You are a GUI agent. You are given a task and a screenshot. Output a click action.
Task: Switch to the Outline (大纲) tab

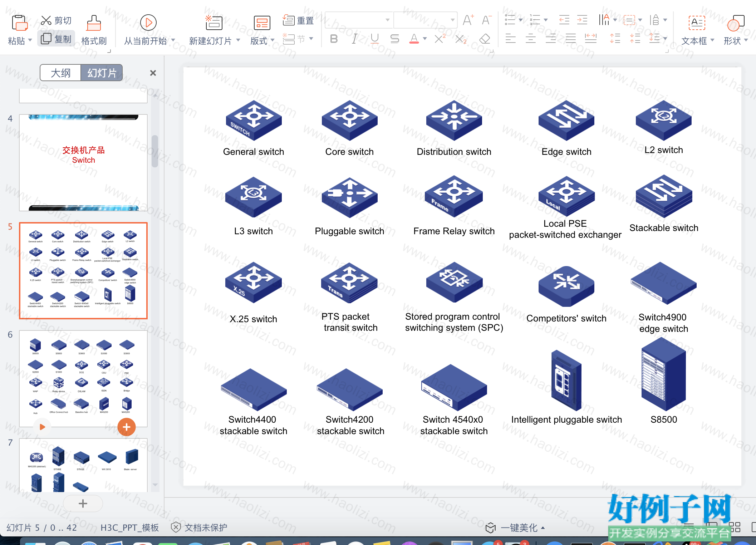tap(60, 73)
